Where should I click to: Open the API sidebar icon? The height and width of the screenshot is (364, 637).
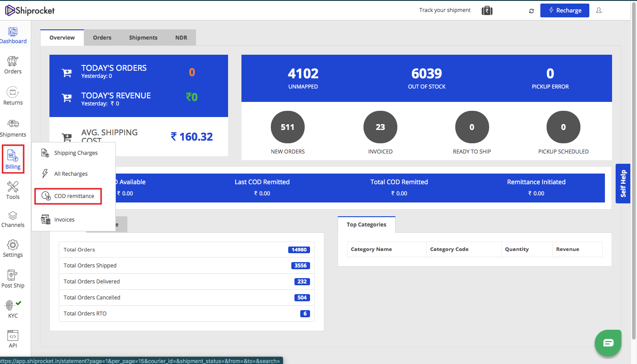[x=13, y=339]
